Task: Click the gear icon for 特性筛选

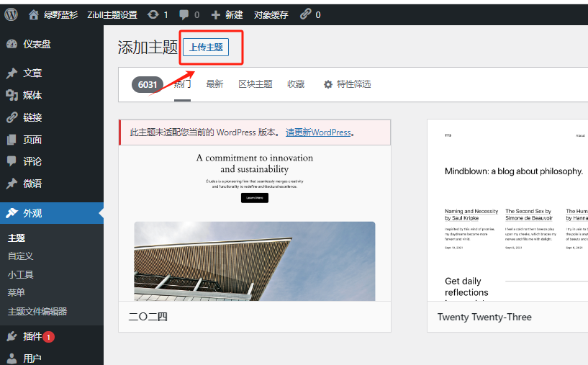Action: point(327,84)
